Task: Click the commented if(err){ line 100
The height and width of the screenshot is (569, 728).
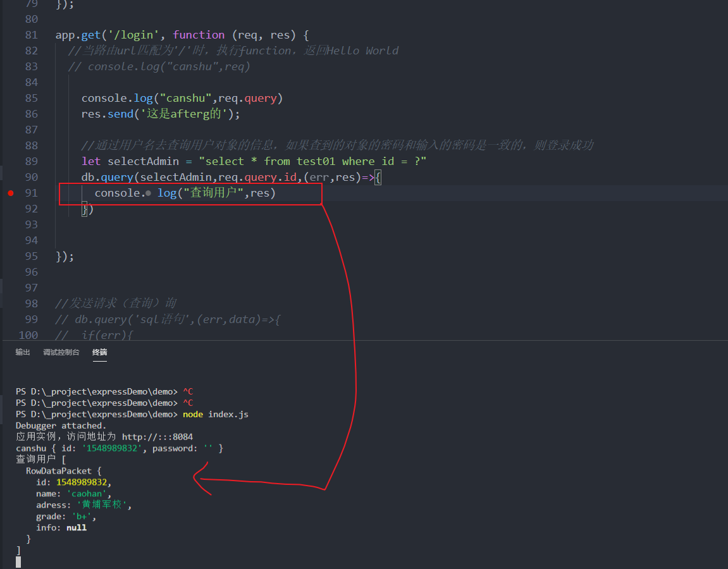Action: coord(94,335)
